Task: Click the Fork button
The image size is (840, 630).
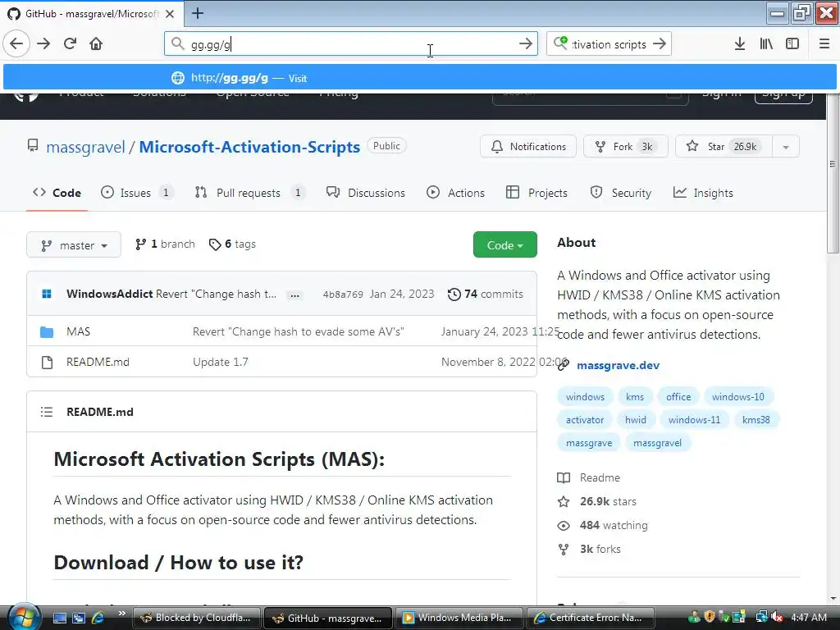Action: [x=626, y=146]
